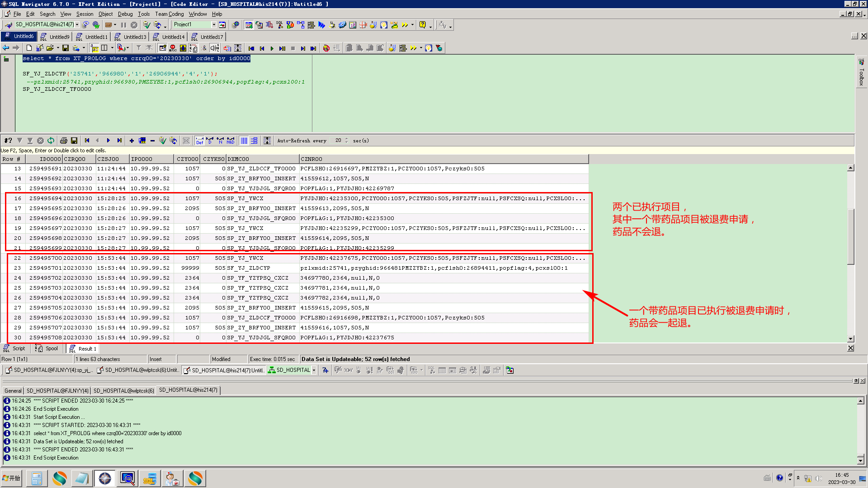Expand the Project1 combo box
This screenshot has height=488, width=868.
214,25
